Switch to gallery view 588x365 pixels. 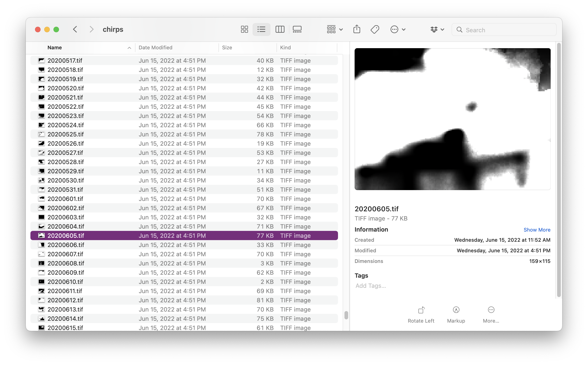297,29
